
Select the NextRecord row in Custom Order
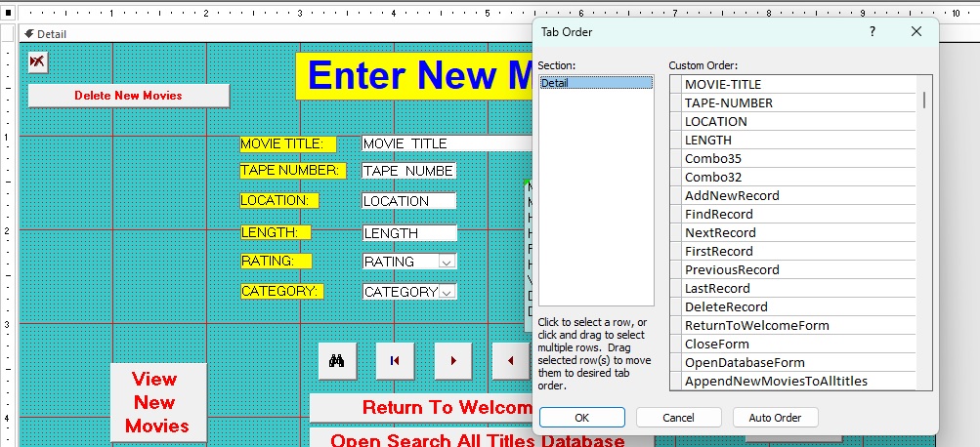pyautogui.click(x=798, y=233)
